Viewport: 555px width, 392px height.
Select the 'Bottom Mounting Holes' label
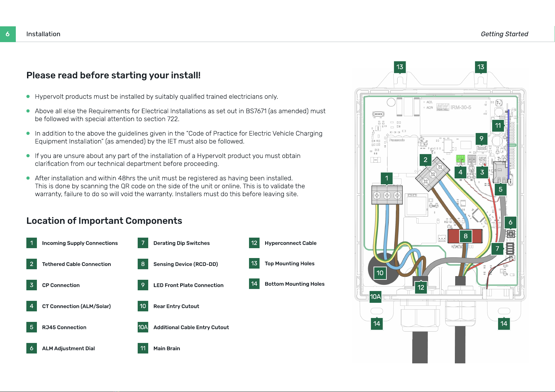(294, 284)
